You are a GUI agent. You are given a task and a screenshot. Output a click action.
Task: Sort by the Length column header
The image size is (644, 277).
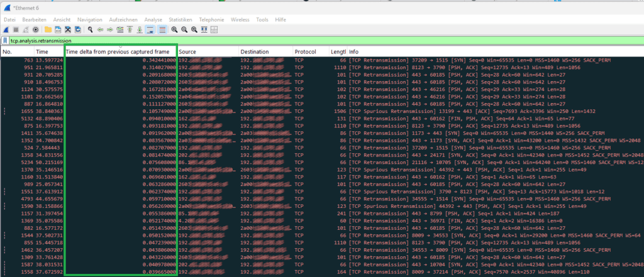click(x=338, y=52)
